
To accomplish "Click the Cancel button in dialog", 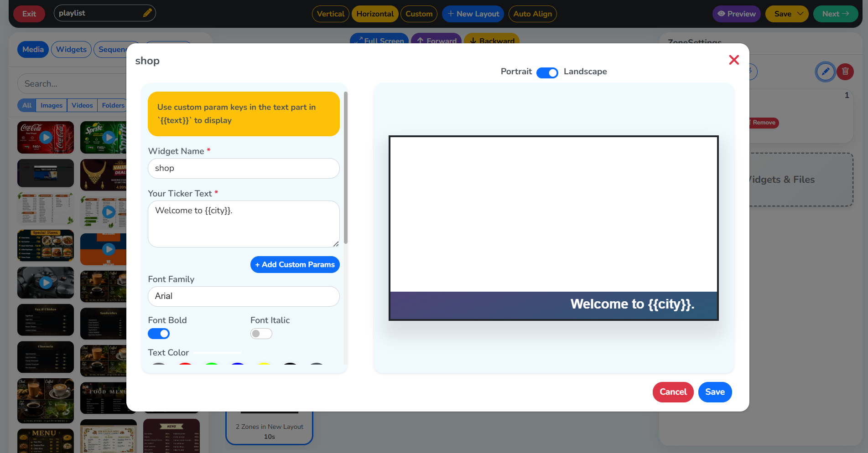I will [673, 392].
